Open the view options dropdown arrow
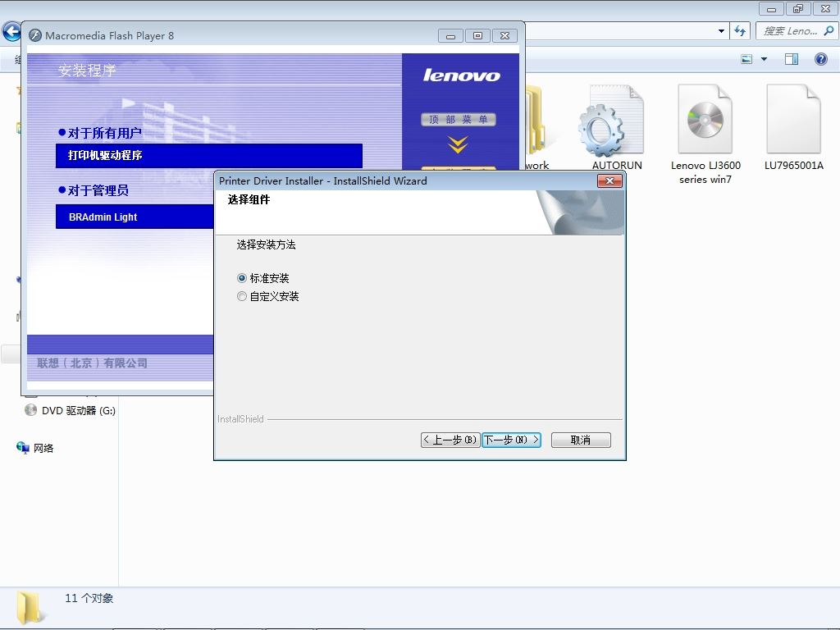 coord(764,59)
